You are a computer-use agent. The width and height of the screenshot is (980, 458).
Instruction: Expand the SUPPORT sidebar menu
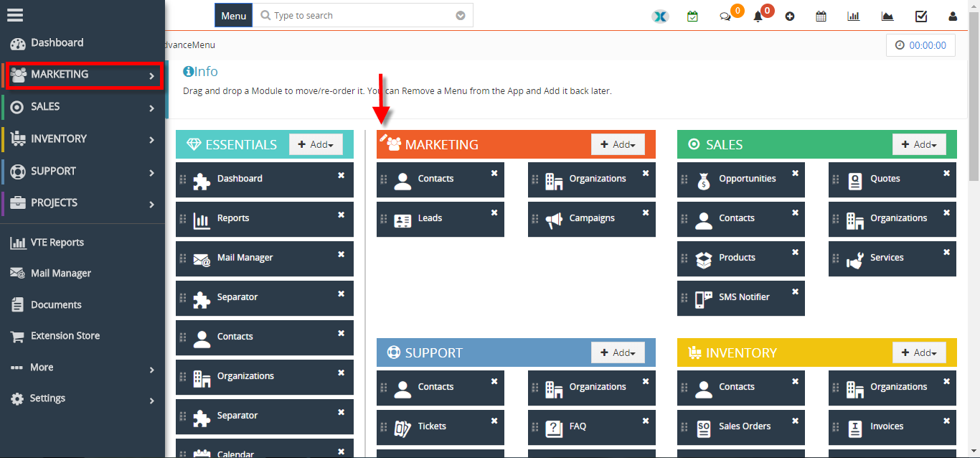pyautogui.click(x=83, y=172)
